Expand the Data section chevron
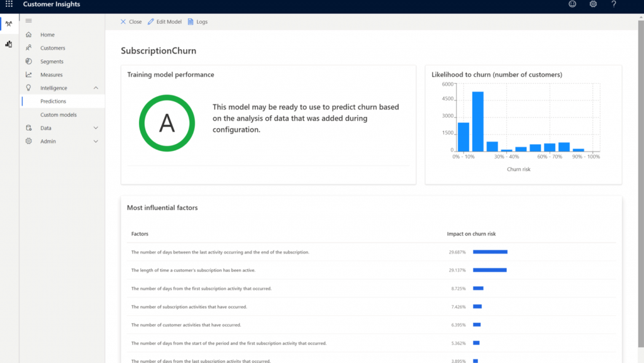644x363 pixels. point(96,128)
